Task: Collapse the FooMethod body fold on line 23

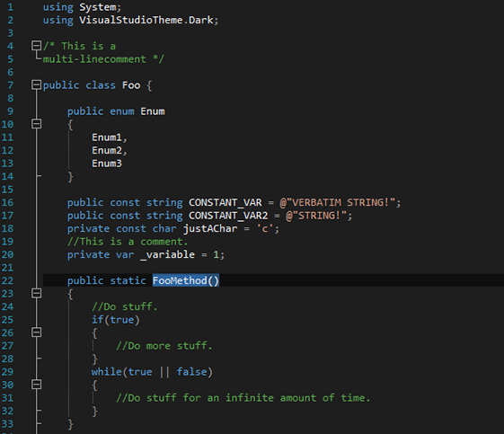Action: [x=36, y=293]
